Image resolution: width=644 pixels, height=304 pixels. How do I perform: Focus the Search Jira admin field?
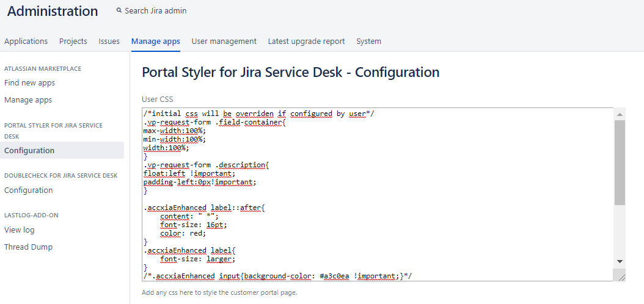(x=155, y=10)
